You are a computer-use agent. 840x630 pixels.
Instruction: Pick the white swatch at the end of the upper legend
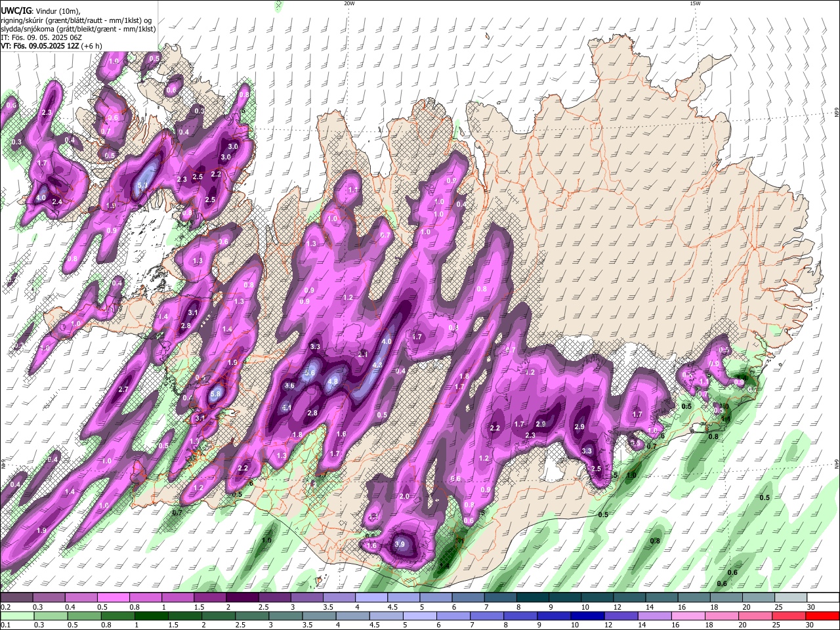tap(824, 598)
